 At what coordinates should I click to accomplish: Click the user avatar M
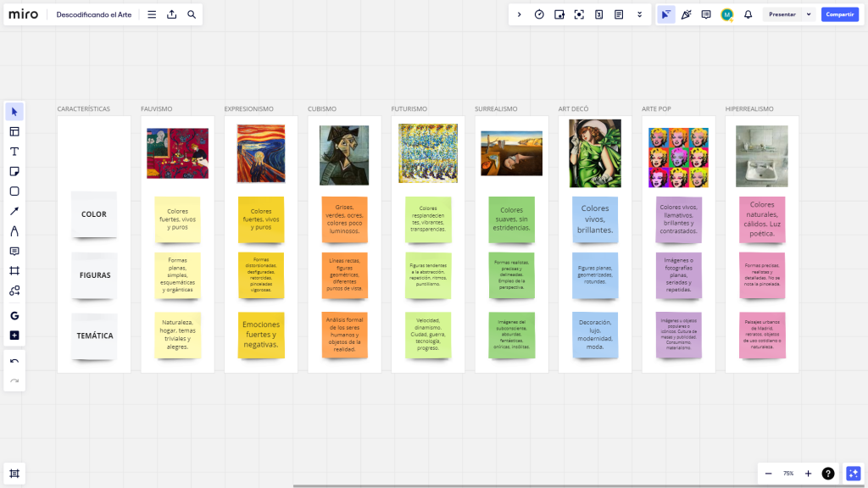click(726, 14)
